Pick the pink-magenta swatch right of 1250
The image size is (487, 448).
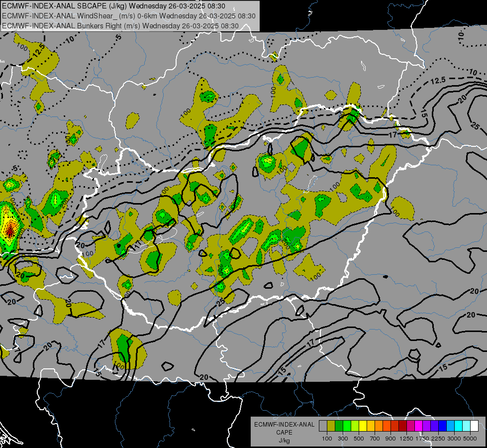[x=410, y=426]
